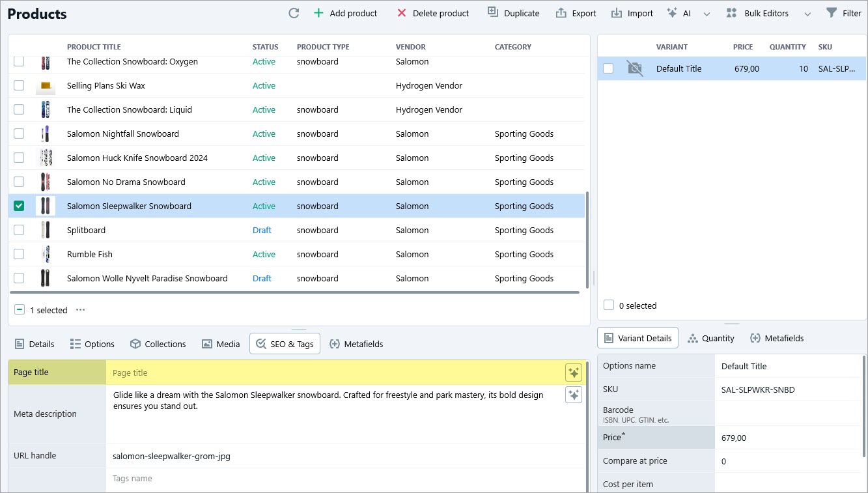Viewport: 868px width, 493px height.
Task: Click the refresh icon in the toolbar
Action: coord(294,13)
